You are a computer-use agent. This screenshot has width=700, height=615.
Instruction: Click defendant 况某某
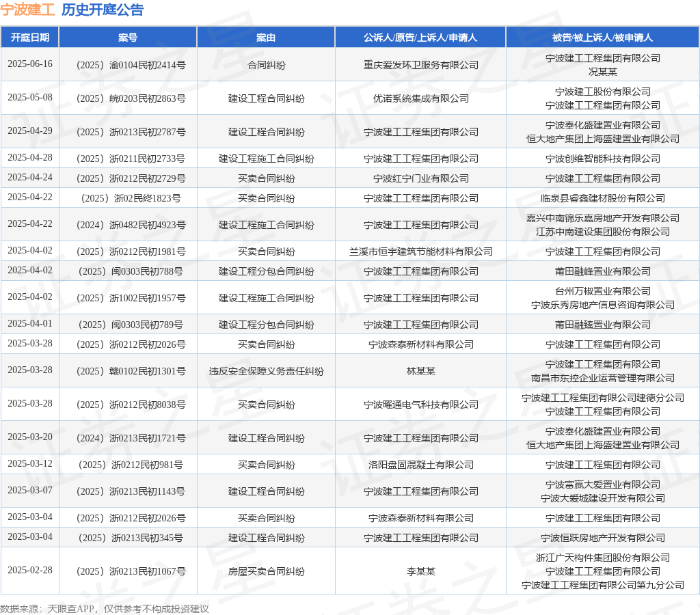pos(603,72)
